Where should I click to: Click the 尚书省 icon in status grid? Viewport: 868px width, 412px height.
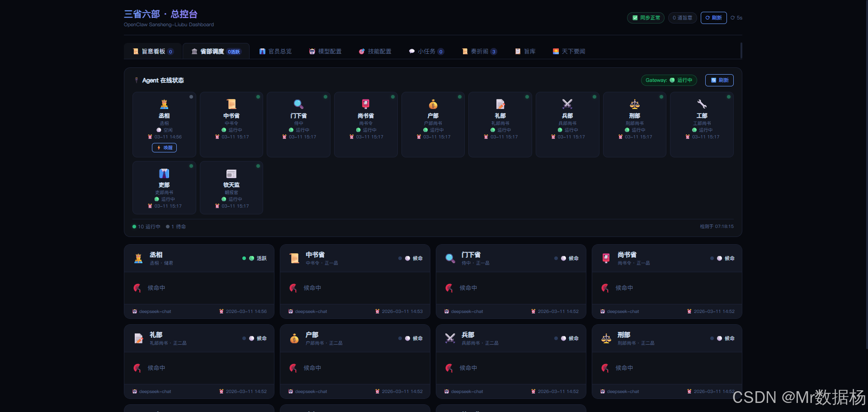(x=366, y=104)
